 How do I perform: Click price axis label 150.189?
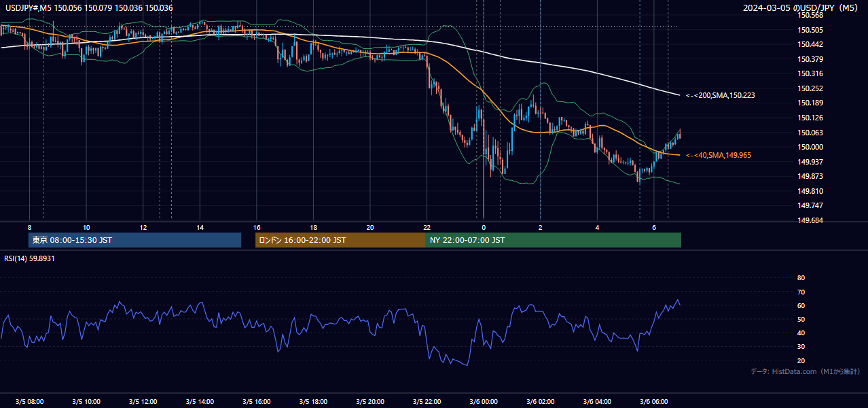[x=810, y=103]
